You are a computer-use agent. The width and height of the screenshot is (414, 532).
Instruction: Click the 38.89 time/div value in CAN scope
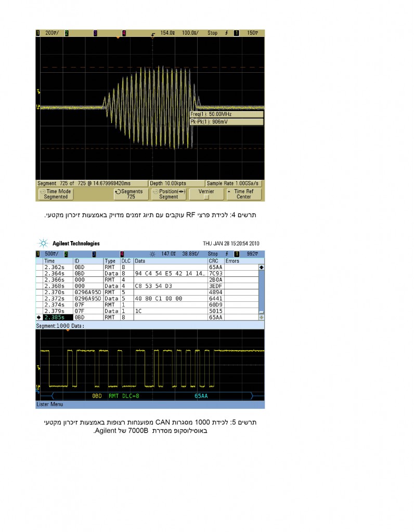click(x=190, y=254)
